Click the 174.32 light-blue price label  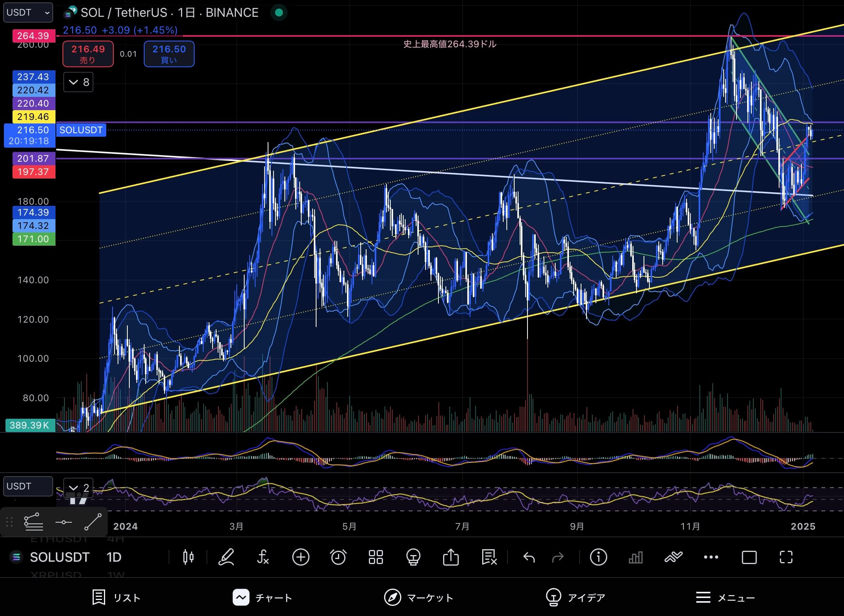pyautogui.click(x=33, y=225)
